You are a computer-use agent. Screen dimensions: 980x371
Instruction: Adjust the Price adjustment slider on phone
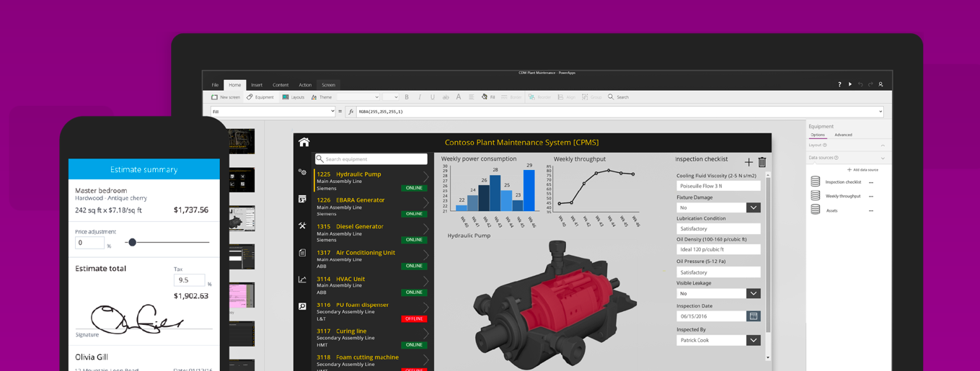pos(132,242)
